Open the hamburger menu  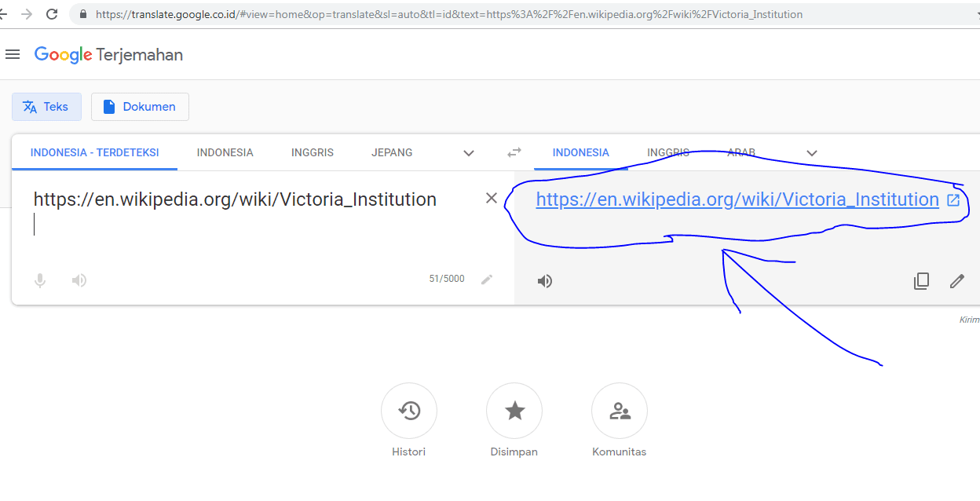13,54
